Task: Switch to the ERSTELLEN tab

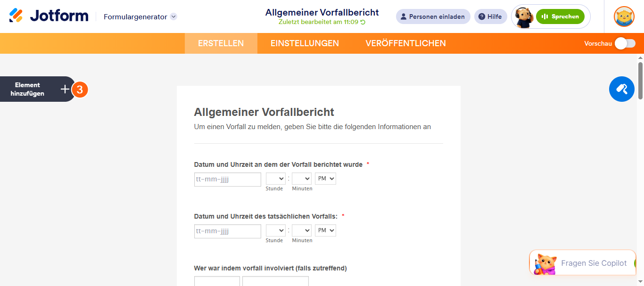Action: (221, 43)
